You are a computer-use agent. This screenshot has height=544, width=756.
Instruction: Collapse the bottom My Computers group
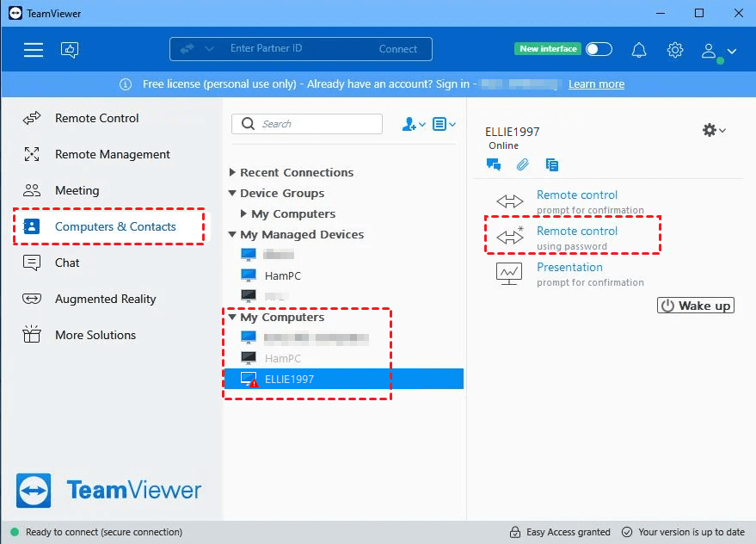tap(232, 317)
